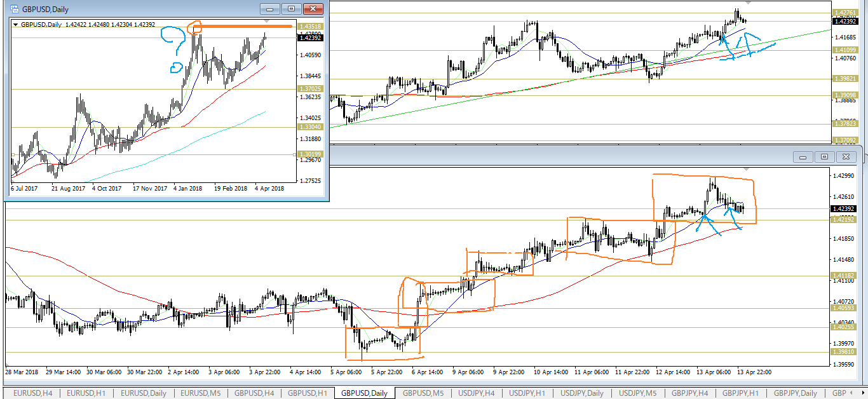Close the lower hourly chart window

click(845, 156)
